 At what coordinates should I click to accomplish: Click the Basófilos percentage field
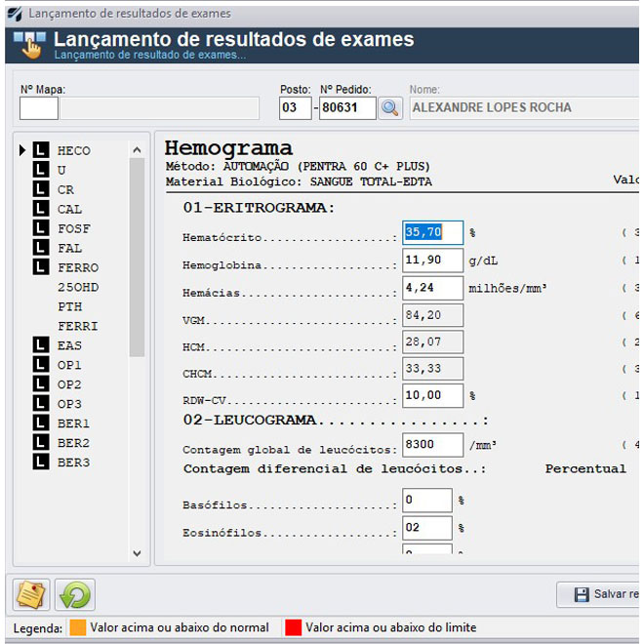427,500
